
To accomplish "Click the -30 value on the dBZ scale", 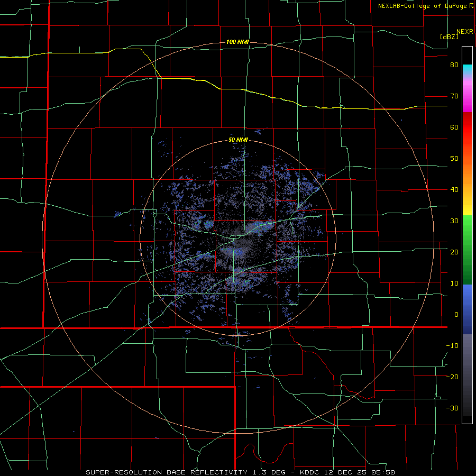I will 452,408.
